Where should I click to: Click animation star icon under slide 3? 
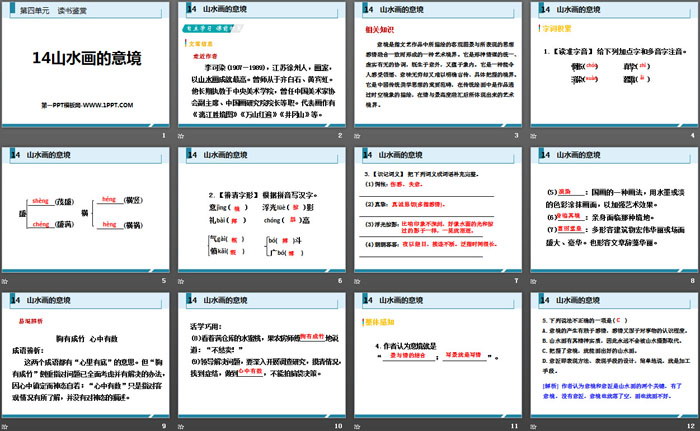[x=357, y=136]
